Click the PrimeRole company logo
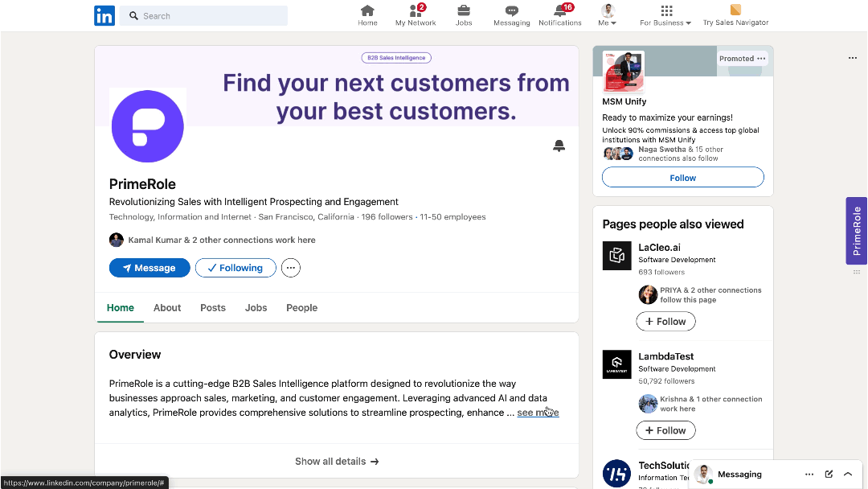868x489 pixels. click(x=147, y=126)
